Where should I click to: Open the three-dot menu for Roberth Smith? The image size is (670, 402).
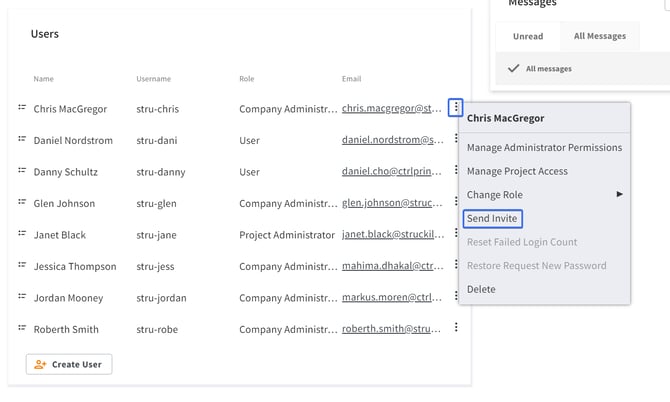tap(456, 328)
